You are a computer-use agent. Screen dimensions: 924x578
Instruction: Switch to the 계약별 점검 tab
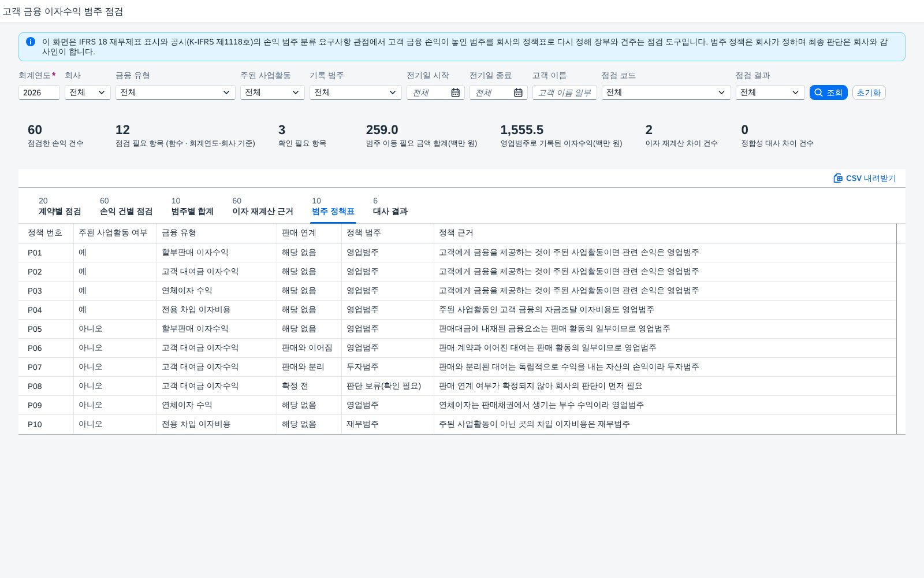59,206
